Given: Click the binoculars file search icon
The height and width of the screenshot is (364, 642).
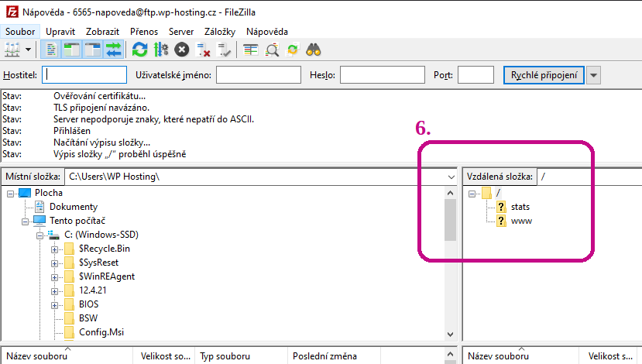Looking at the screenshot, I should (314, 50).
